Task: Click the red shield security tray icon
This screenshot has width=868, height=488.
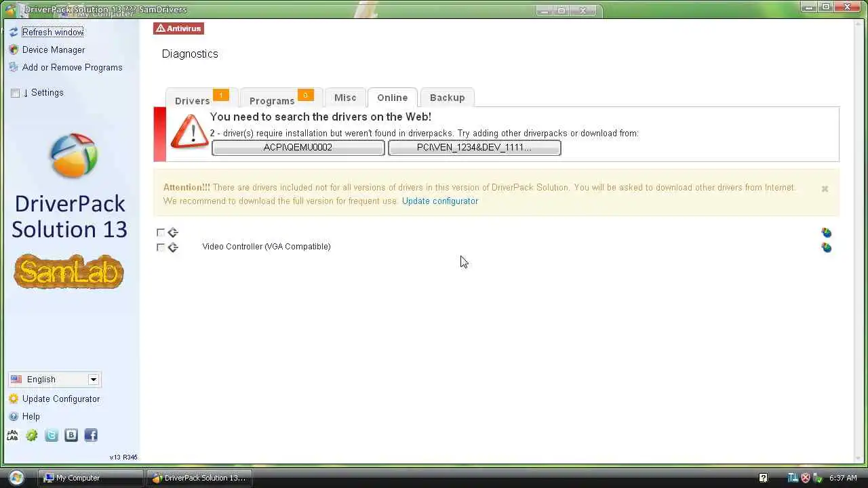Action: 806,478
